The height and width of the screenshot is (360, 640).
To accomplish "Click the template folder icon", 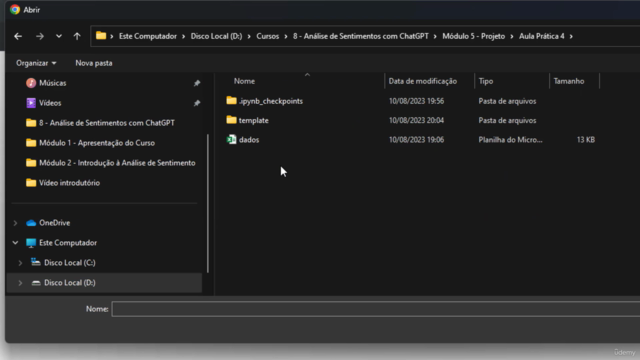I will click(231, 120).
